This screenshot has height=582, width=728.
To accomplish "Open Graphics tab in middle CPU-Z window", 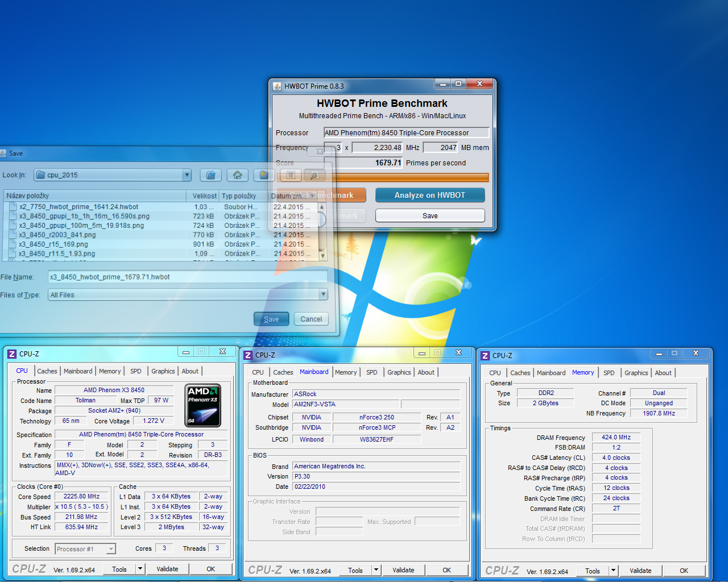I will point(399,372).
